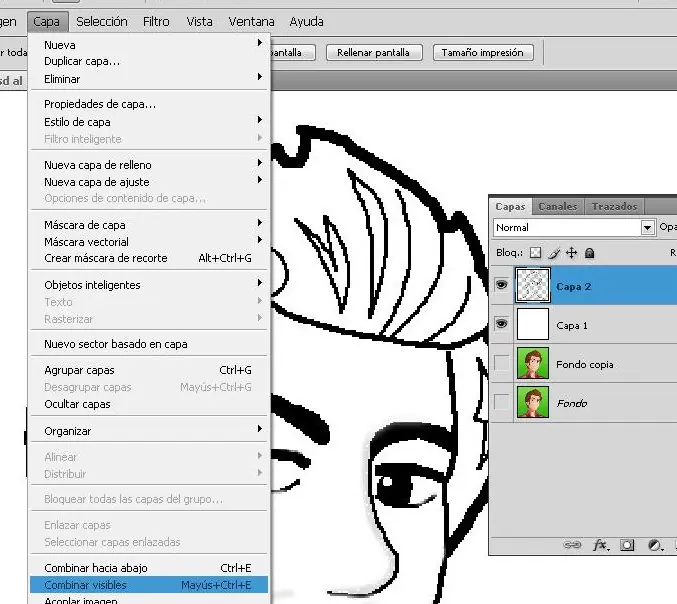This screenshot has height=604, width=677.
Task: Show the Fondo layer
Action: [x=501, y=402]
